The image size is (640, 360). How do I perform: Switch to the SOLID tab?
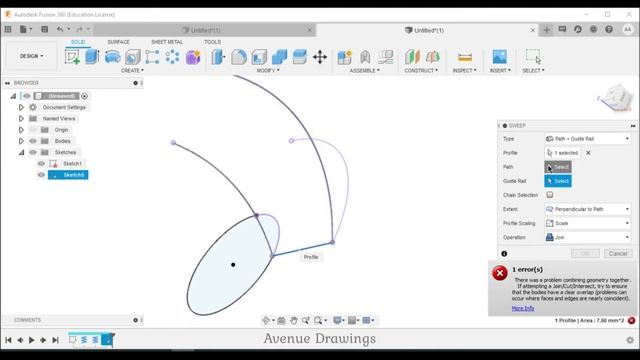pos(78,42)
